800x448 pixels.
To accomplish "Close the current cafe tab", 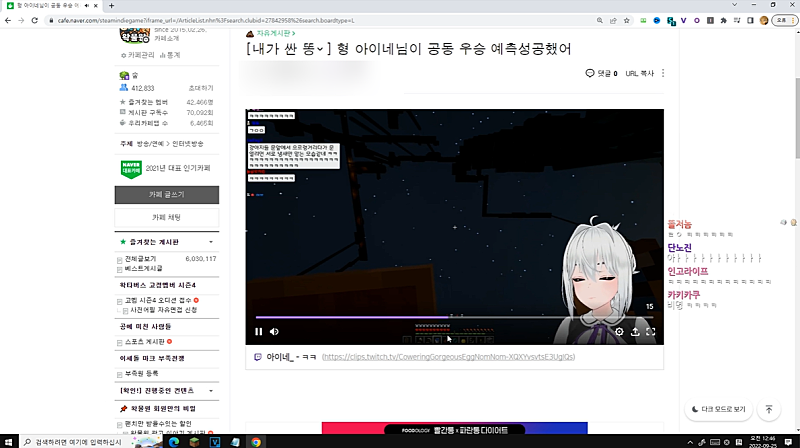I will pos(95,6).
